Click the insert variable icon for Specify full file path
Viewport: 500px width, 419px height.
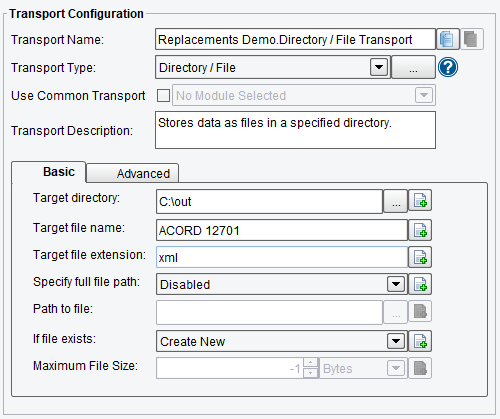420,284
